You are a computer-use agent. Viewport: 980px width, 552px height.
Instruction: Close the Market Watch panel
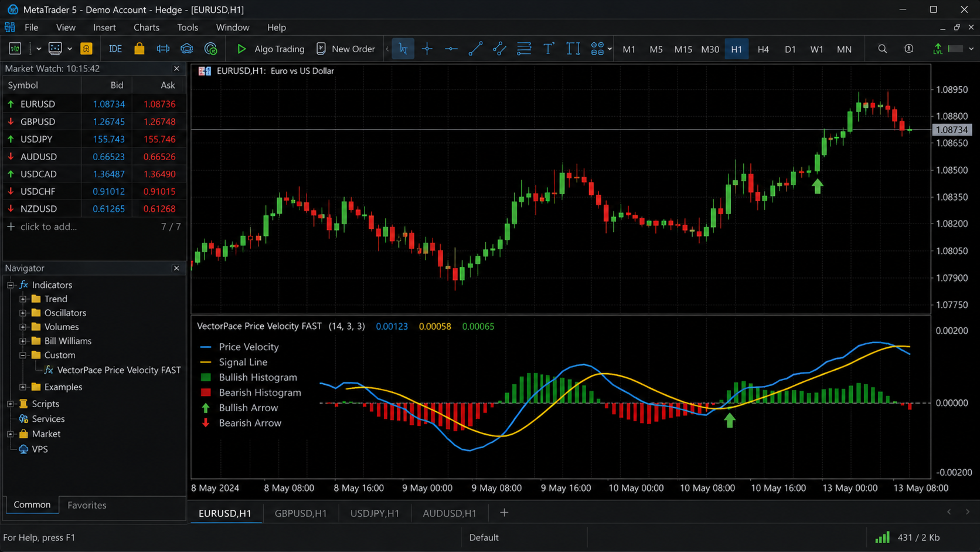[x=176, y=69]
